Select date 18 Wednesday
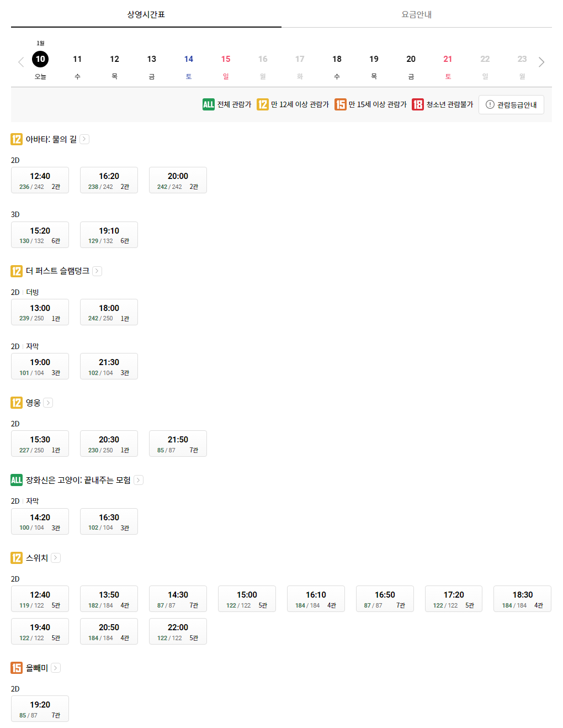 pos(337,59)
